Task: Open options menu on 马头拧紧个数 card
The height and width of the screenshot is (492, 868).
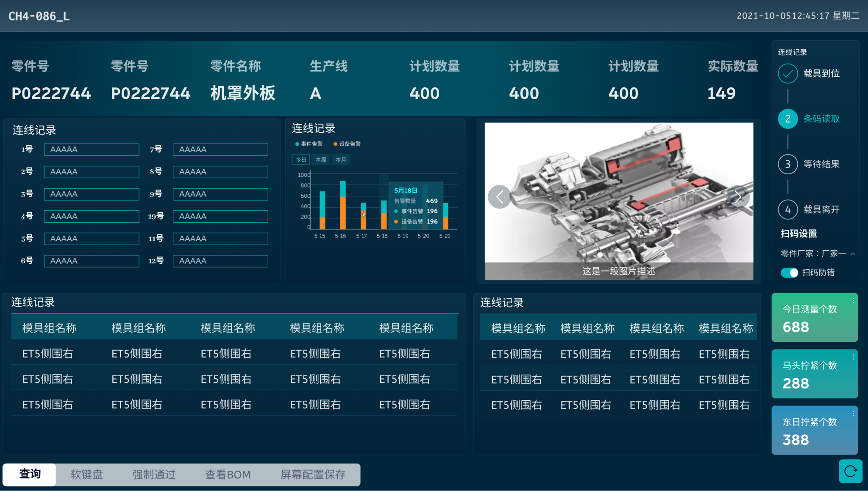Action: pyautogui.click(x=853, y=358)
